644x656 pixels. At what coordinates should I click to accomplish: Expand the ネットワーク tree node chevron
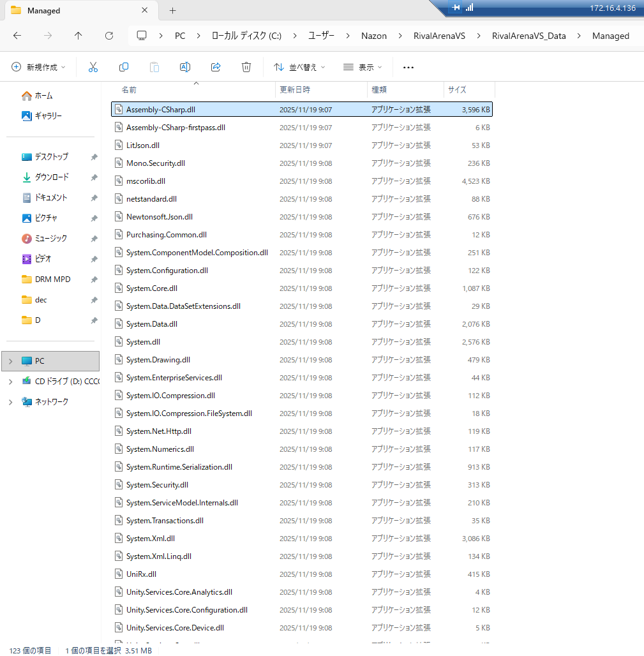click(10, 402)
